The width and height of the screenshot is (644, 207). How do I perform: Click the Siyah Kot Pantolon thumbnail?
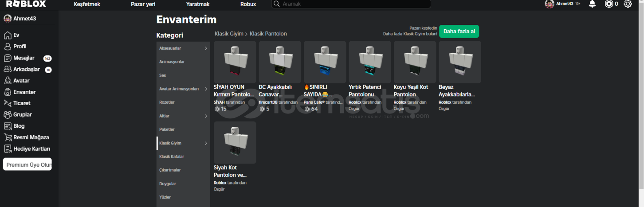click(x=235, y=143)
